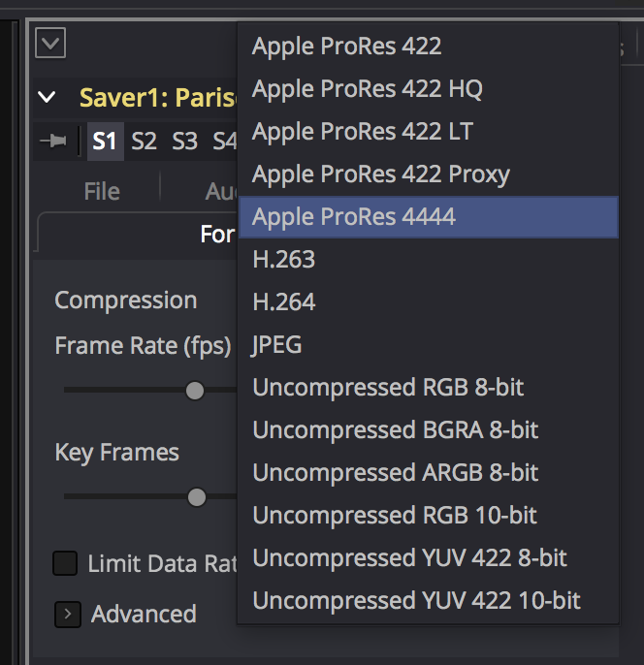Choose Uncompressed YUV 422 10-bit
Image resolution: width=644 pixels, height=665 pixels.
(428, 601)
